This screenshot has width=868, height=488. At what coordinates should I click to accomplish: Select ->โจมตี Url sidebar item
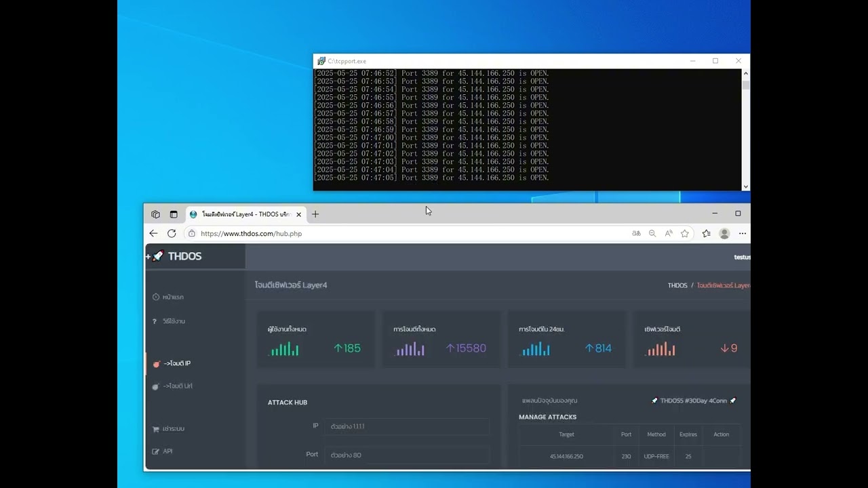click(172, 386)
